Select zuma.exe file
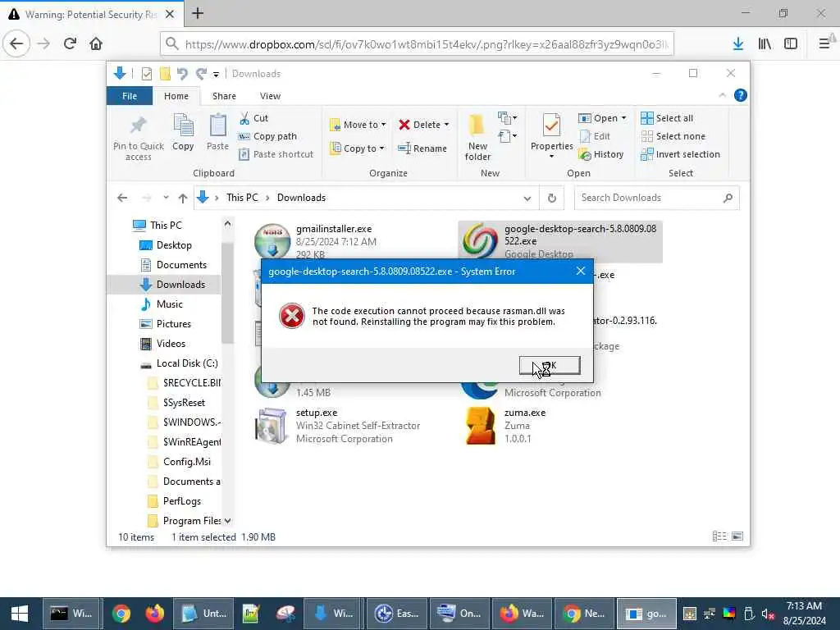Image resolution: width=840 pixels, height=630 pixels. [504, 426]
